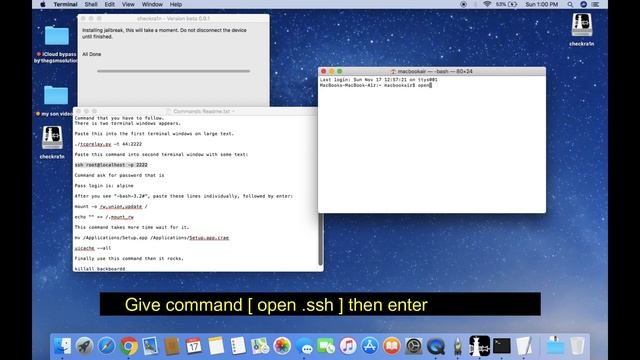Open the View menu
This screenshot has width=640, height=360.
click(128, 4)
